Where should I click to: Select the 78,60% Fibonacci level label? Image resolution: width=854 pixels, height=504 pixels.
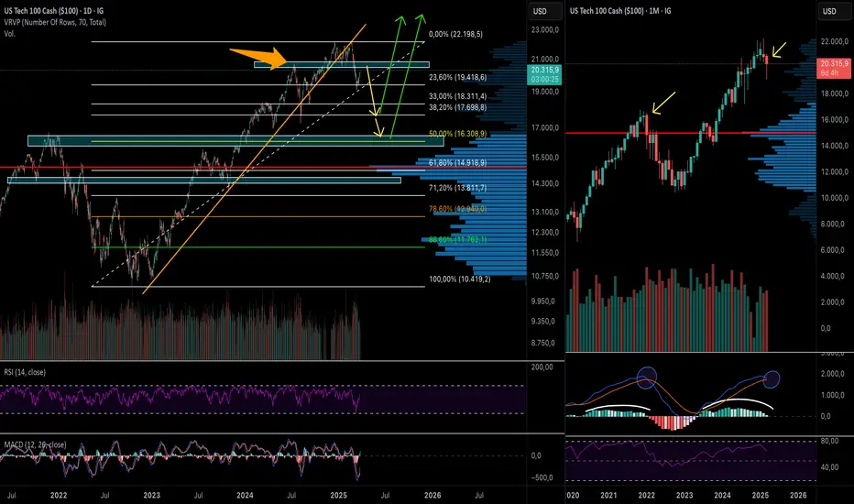pos(457,209)
